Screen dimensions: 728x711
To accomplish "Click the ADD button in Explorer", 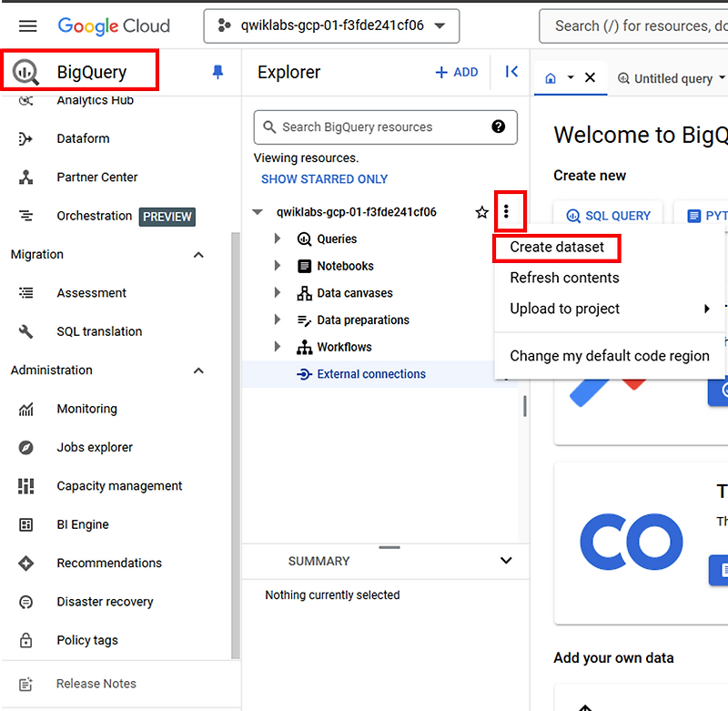I will point(456,71).
